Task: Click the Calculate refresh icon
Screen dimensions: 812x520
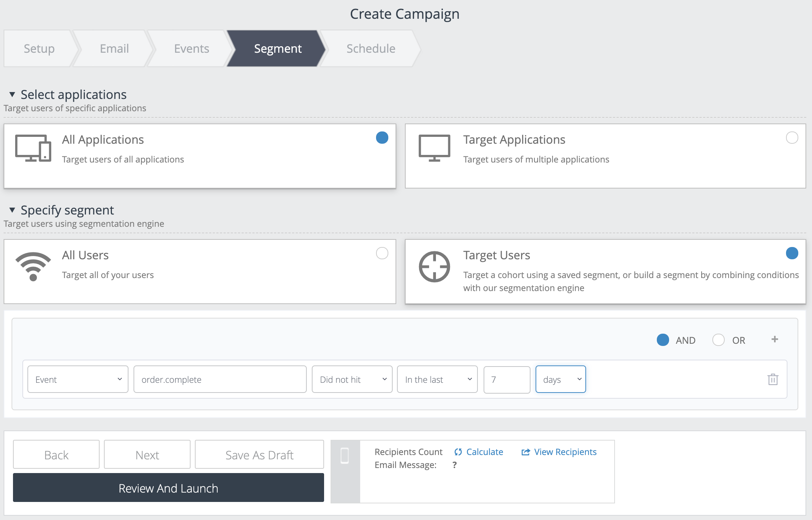Action: click(x=458, y=452)
